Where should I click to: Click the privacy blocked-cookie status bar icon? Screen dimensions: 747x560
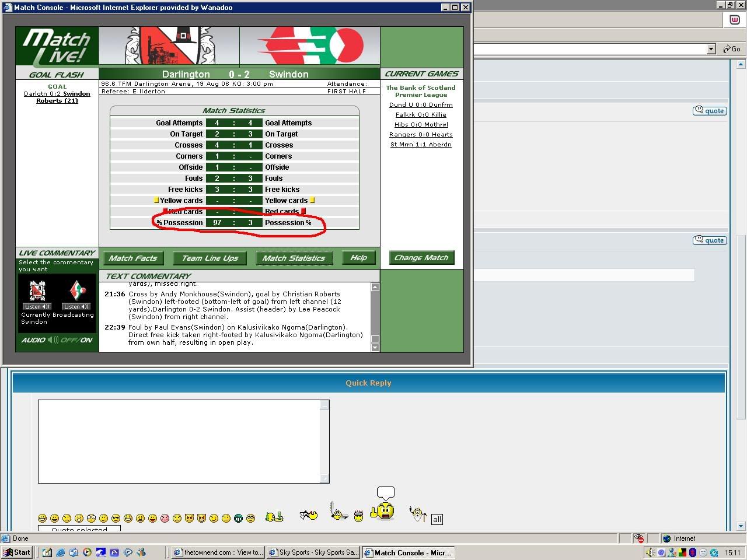click(x=639, y=538)
